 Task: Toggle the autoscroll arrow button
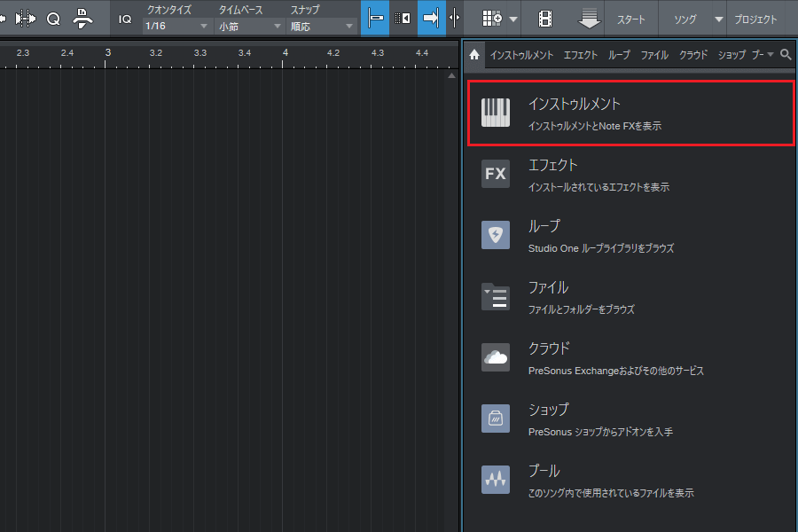tap(432, 19)
